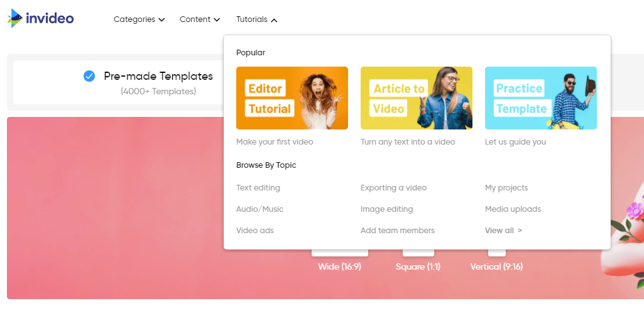Select the Wide (16:9) format

[340, 266]
